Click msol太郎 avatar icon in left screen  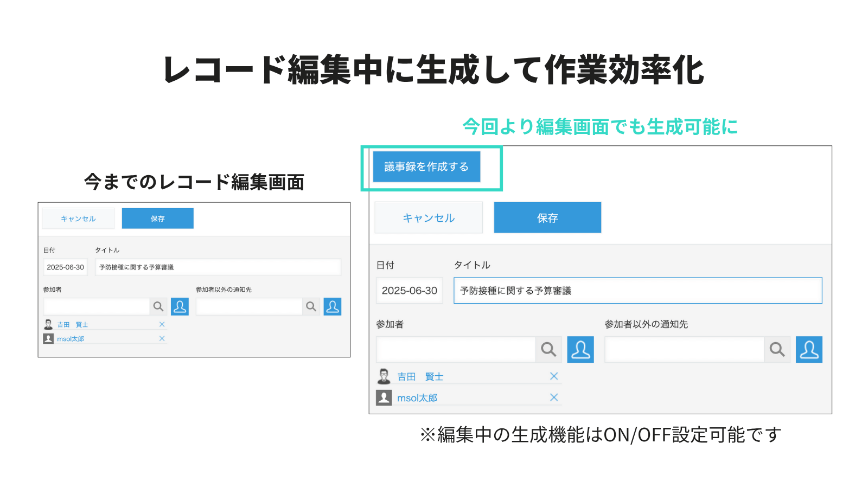click(x=48, y=339)
